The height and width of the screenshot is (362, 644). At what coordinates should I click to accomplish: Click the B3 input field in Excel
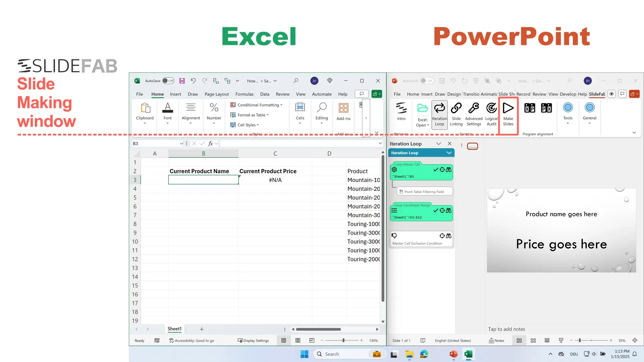click(204, 180)
